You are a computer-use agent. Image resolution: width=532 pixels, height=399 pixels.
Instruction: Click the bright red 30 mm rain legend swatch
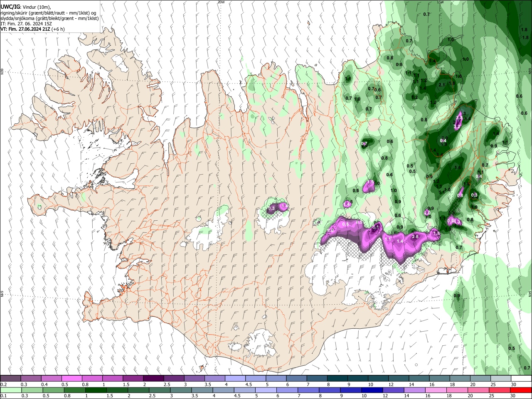[x=521, y=390]
